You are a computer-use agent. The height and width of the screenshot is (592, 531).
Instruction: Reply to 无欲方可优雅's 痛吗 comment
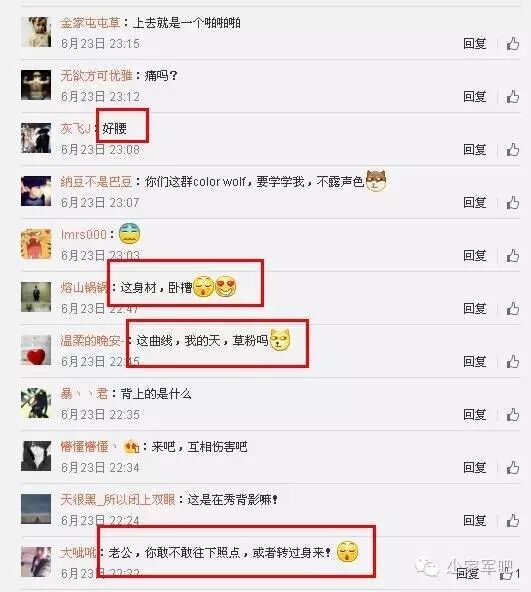coord(474,97)
